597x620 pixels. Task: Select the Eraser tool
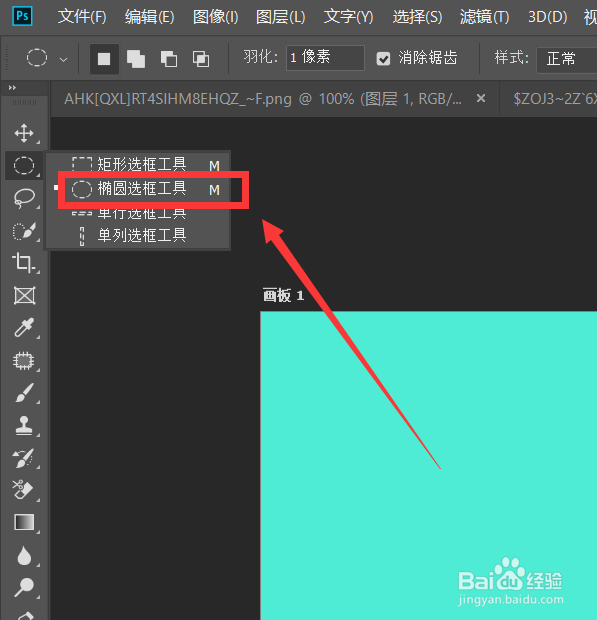(x=23, y=490)
